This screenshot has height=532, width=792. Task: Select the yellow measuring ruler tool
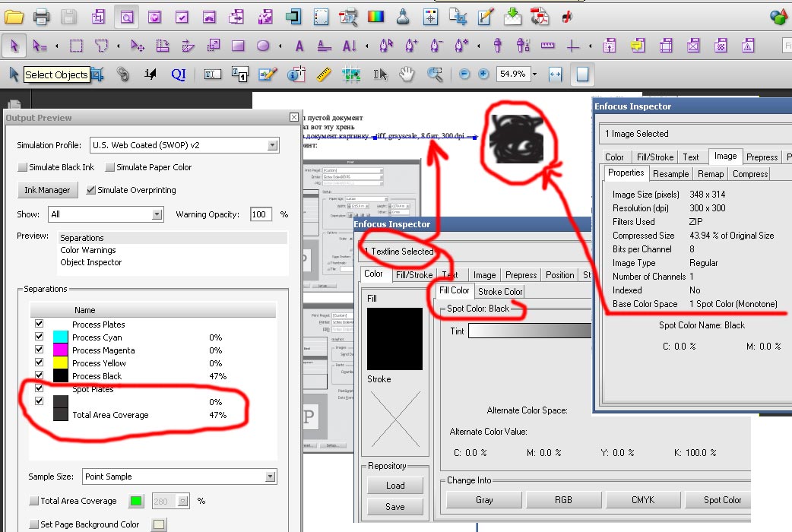[323, 74]
